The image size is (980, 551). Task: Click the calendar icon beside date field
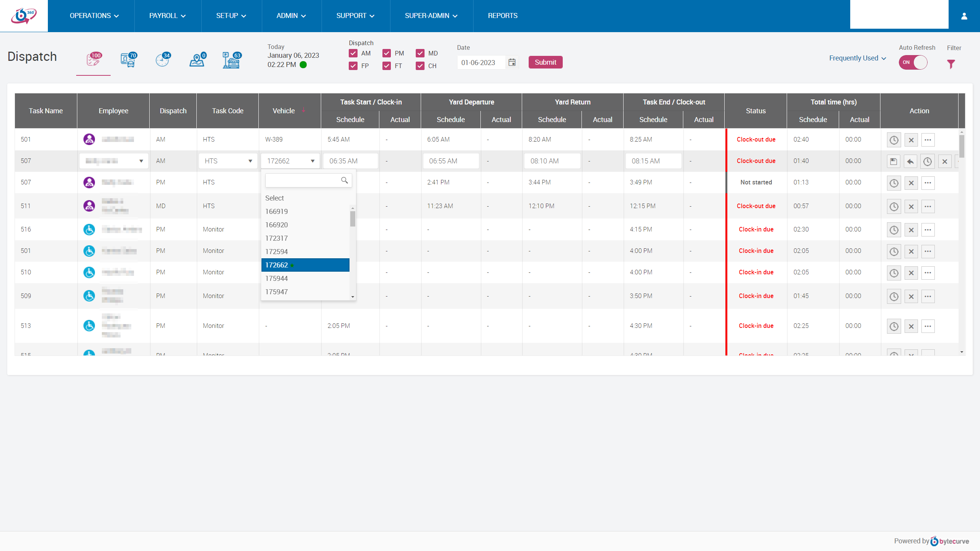[512, 62]
